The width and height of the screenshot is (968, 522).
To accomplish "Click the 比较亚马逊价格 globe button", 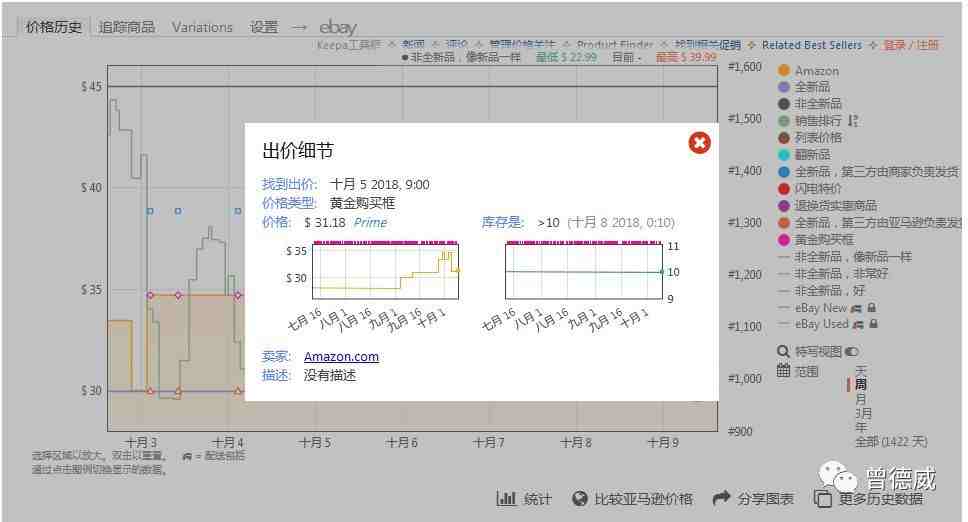I will (x=632, y=499).
